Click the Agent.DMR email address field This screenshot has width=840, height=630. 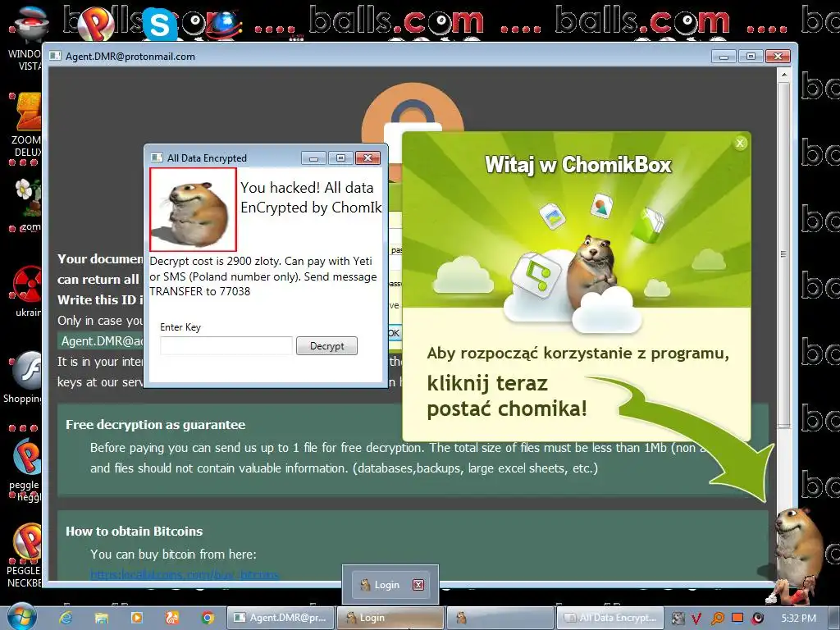(x=102, y=340)
